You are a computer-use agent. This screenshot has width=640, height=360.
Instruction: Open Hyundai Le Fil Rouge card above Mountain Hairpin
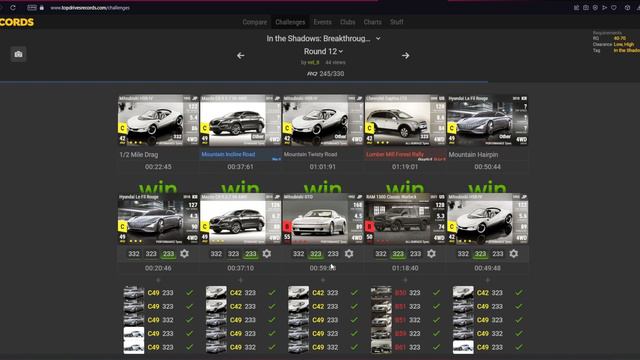point(488,120)
